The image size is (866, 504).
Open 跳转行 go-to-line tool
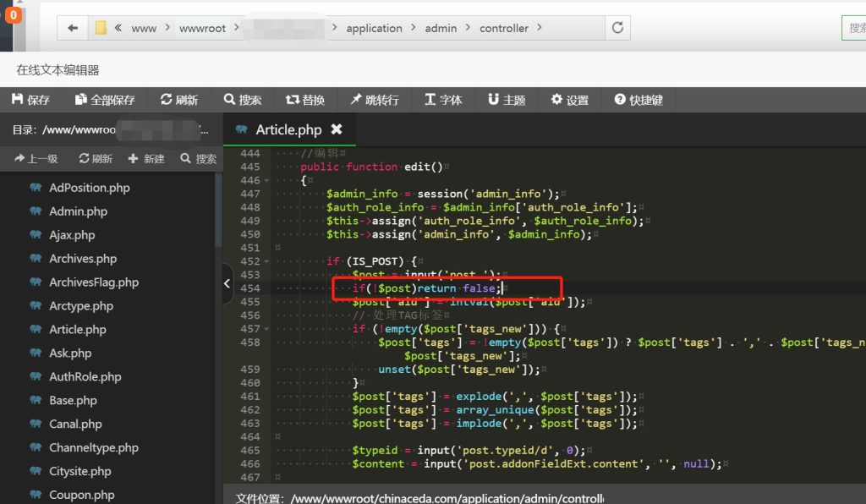375,100
